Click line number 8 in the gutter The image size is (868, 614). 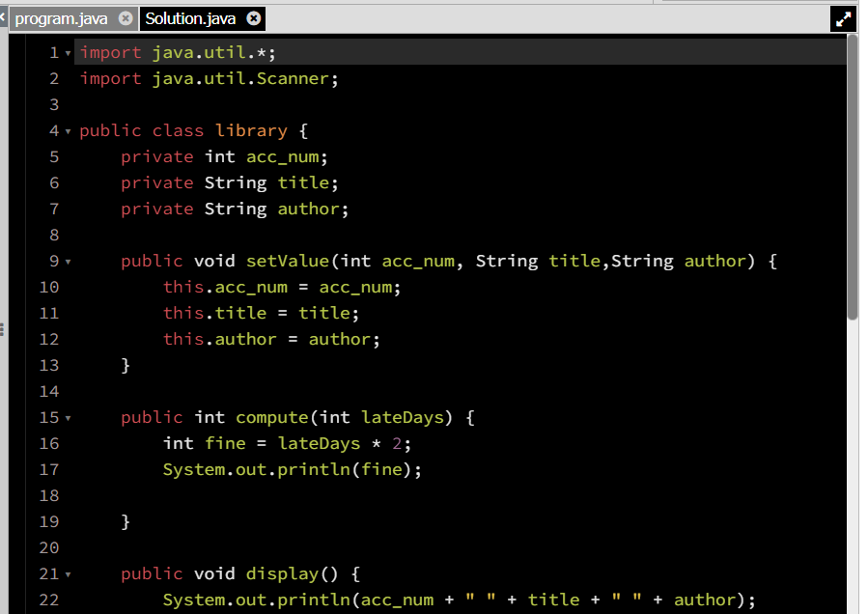(x=54, y=235)
